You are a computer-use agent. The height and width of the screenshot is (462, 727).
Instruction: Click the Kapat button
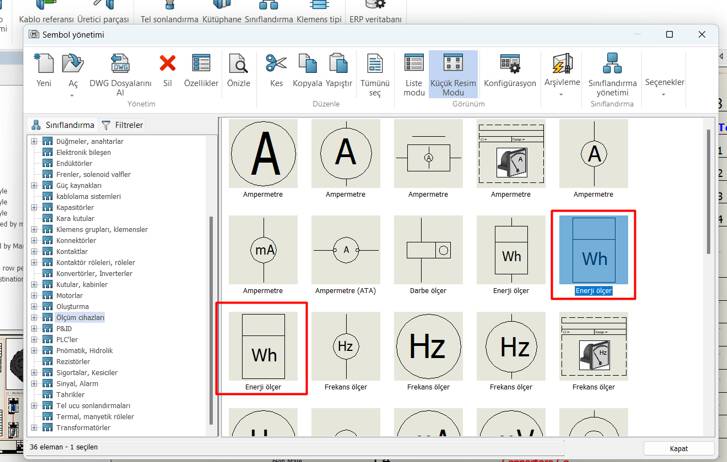point(678,449)
